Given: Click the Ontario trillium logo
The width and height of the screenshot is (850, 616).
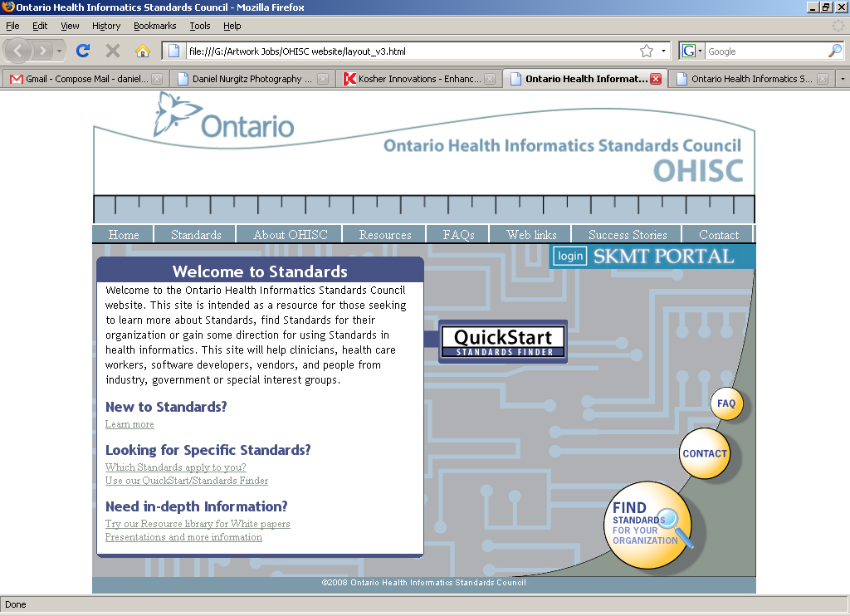Looking at the screenshot, I should click(224, 115).
